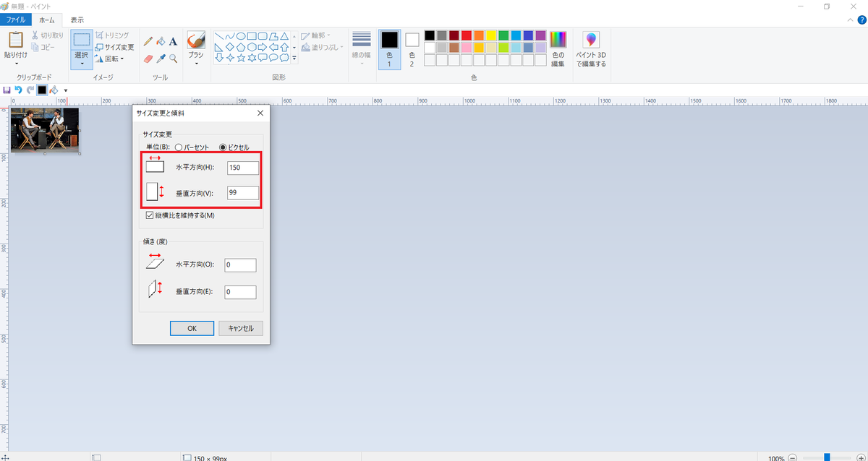Expand the Paste (貼り付け) dropdown arrow

coord(16,63)
